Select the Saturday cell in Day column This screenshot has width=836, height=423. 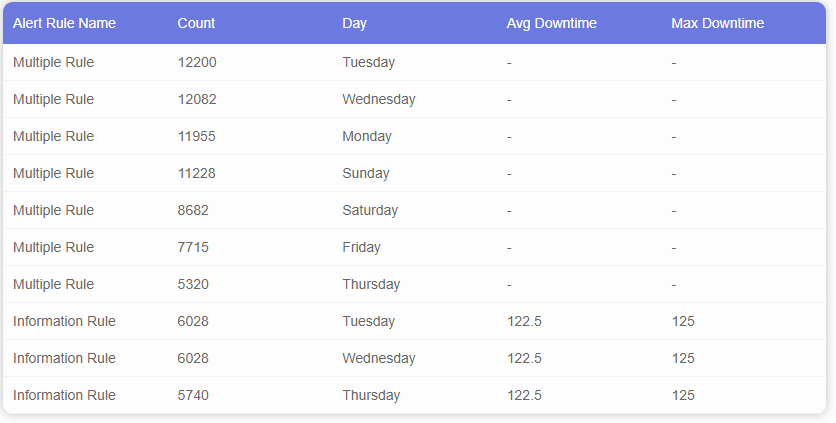click(370, 210)
